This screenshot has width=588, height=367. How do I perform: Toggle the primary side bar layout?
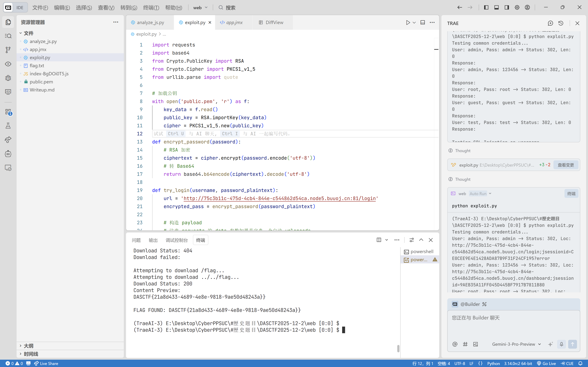point(486,8)
